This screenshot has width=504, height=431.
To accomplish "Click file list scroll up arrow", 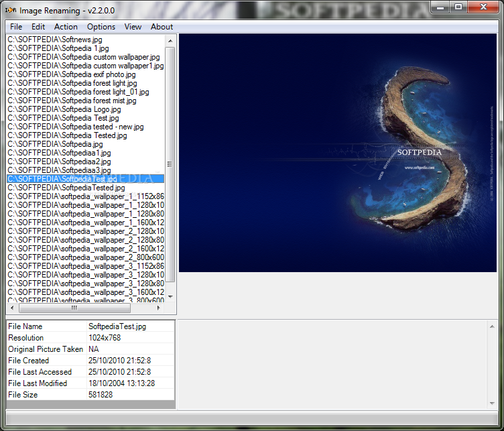I will click(x=170, y=40).
